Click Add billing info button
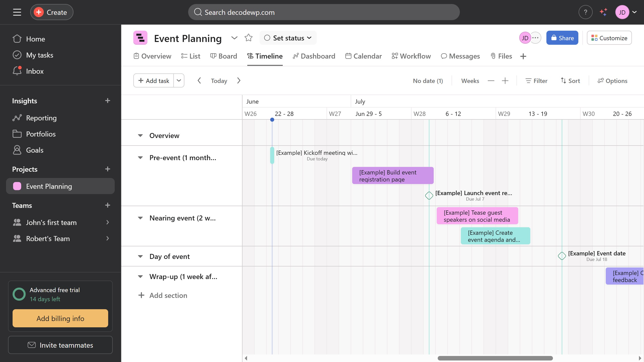 point(60,318)
